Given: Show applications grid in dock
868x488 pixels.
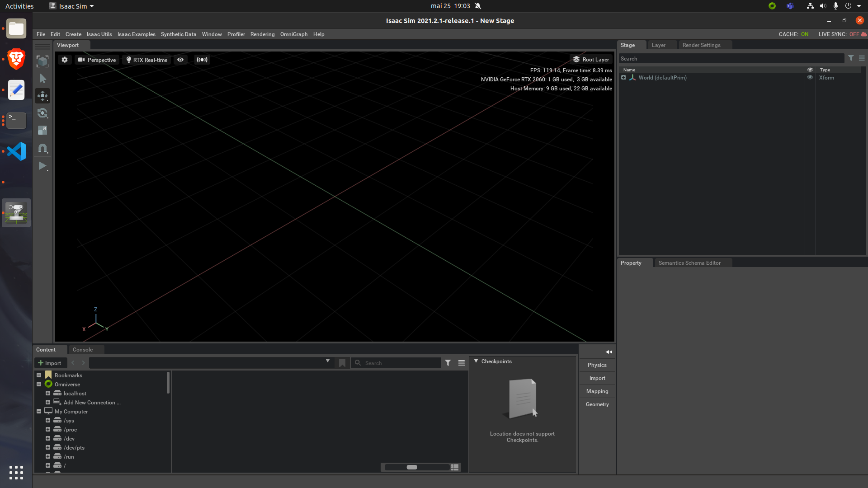Looking at the screenshot, I should point(16,473).
